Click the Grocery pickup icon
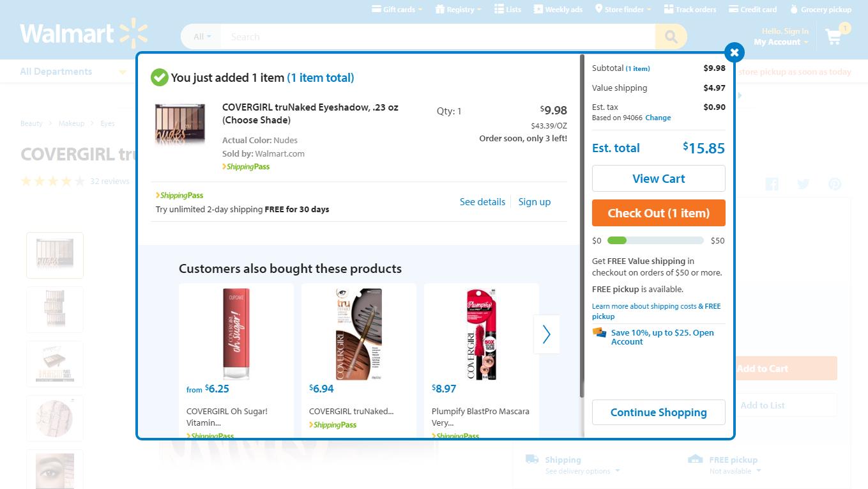Screen dimensions: 868x489 (794, 9)
